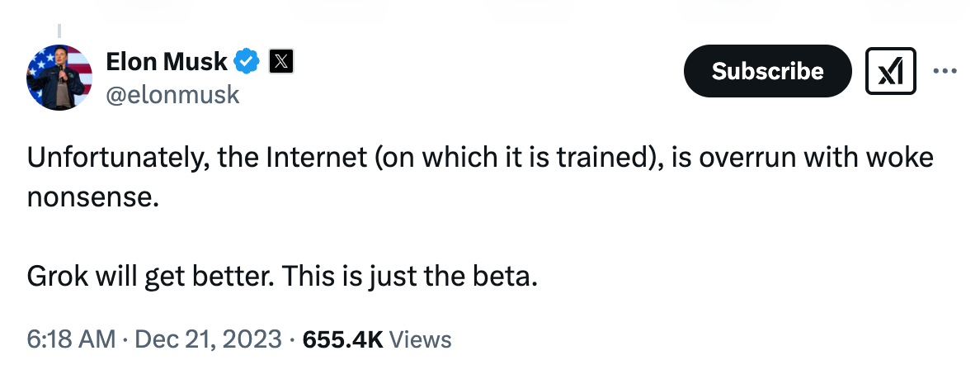Image resolution: width=980 pixels, height=365 pixels.
Task: Click the 6:18 AM timestamp
Action: 71,339
